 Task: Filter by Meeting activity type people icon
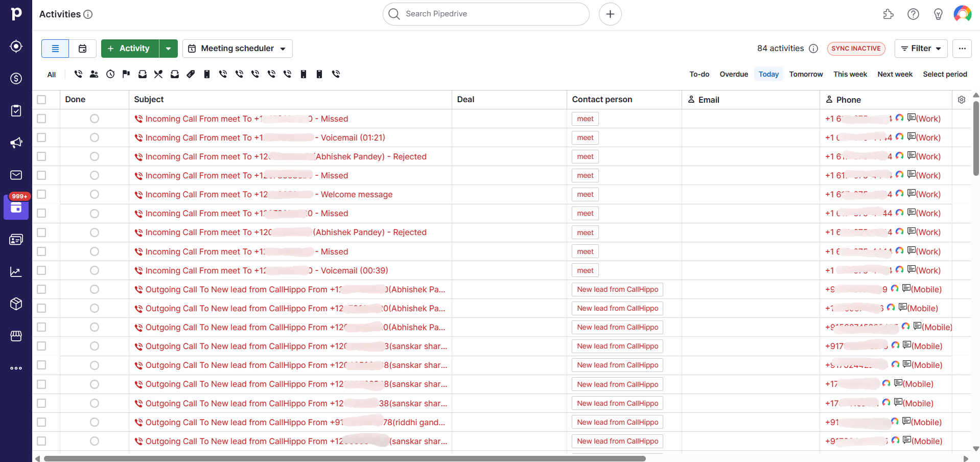[94, 74]
